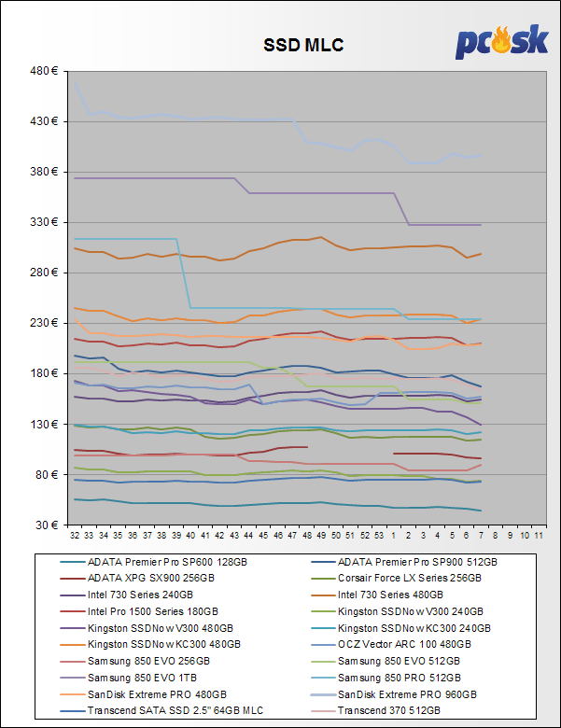The width and height of the screenshot is (561, 728).
Task: Select legend entry Intel 730 Series 480GB
Action: click(377, 595)
